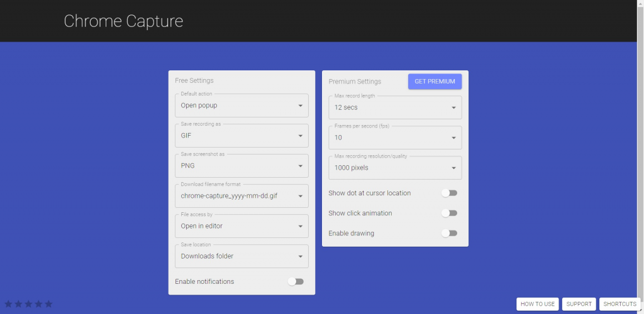Expand the Download filename format dropdown

pyautogui.click(x=241, y=196)
